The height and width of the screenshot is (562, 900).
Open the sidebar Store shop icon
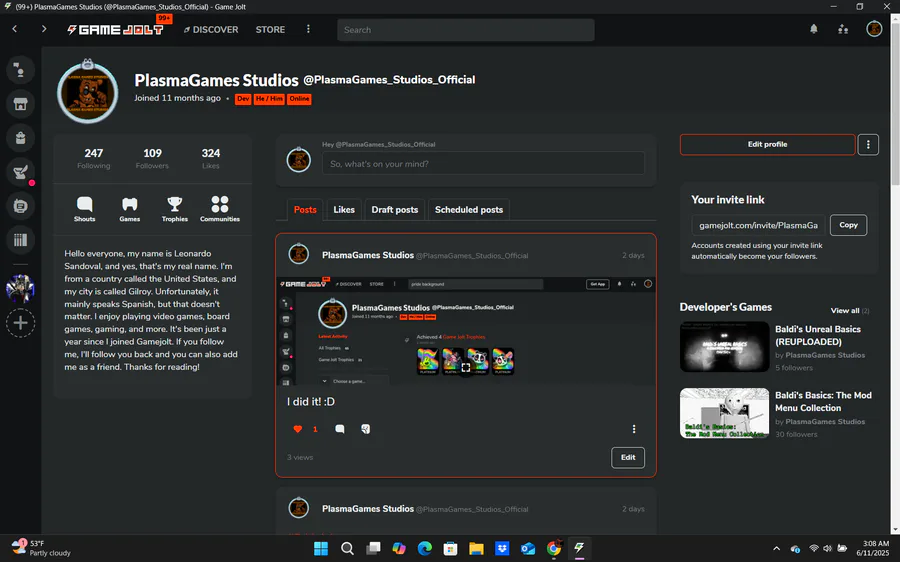[21, 104]
